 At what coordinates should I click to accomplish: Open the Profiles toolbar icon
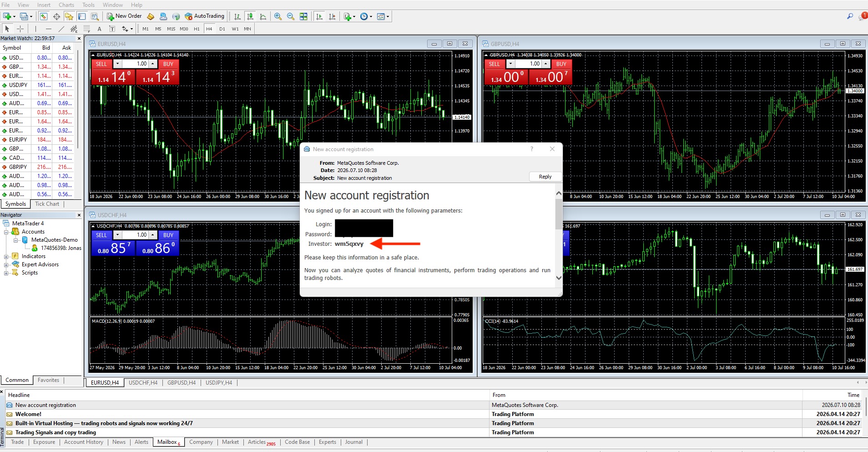24,16
